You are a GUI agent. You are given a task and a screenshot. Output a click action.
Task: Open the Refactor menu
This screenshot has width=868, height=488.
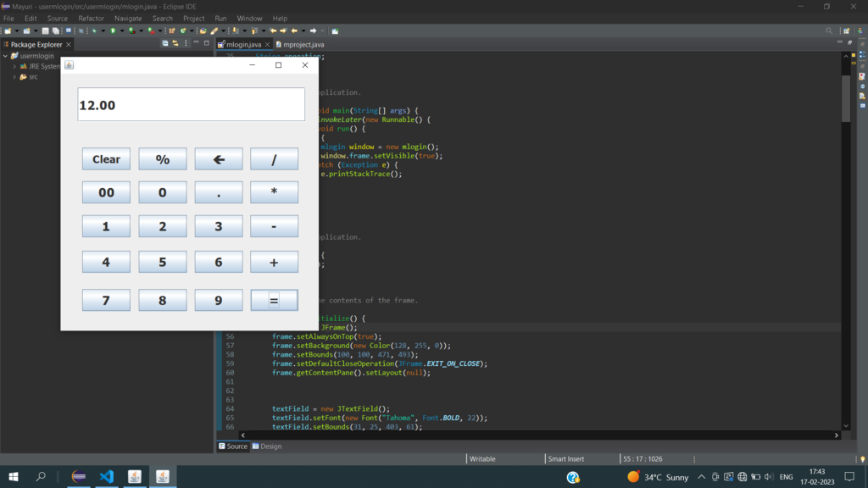pyautogui.click(x=91, y=18)
